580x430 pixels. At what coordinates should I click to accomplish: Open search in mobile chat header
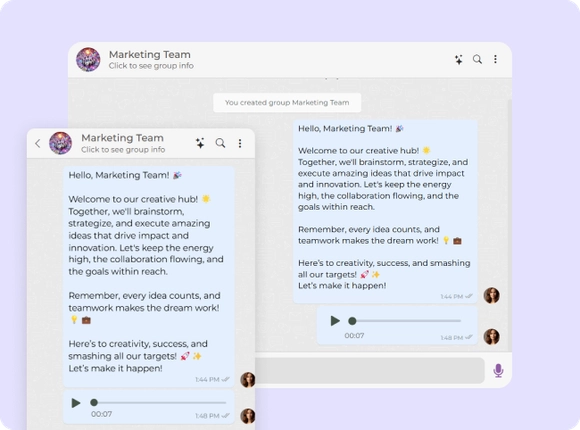point(220,143)
